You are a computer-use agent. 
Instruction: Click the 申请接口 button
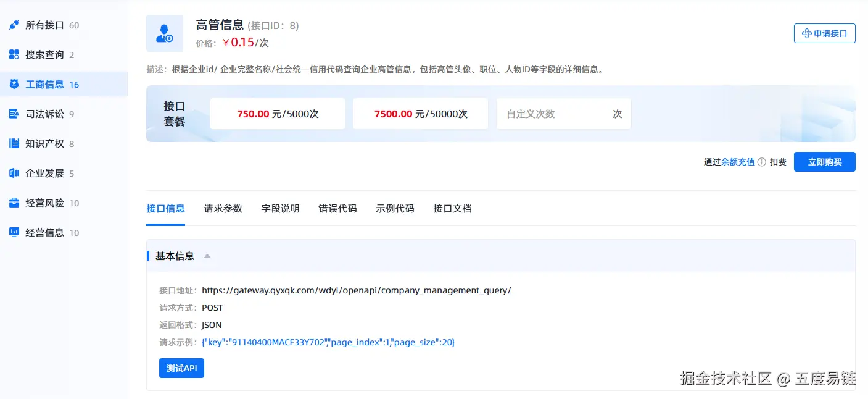tap(825, 33)
